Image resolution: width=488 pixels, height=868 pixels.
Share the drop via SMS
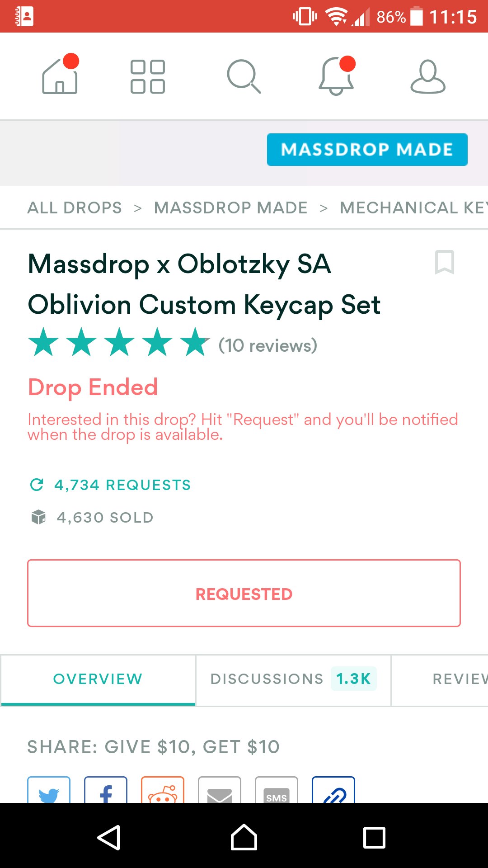pos(277,790)
